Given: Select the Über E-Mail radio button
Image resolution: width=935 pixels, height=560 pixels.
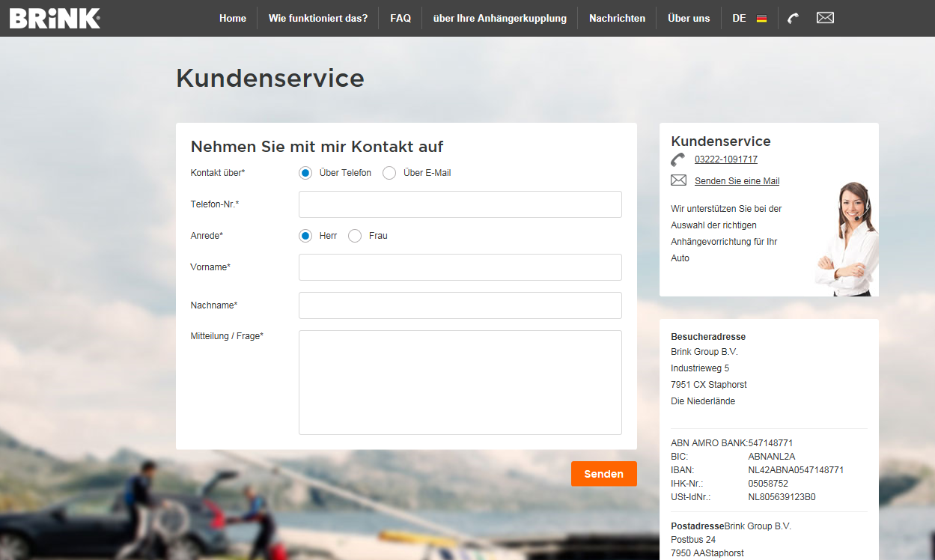Looking at the screenshot, I should point(389,173).
